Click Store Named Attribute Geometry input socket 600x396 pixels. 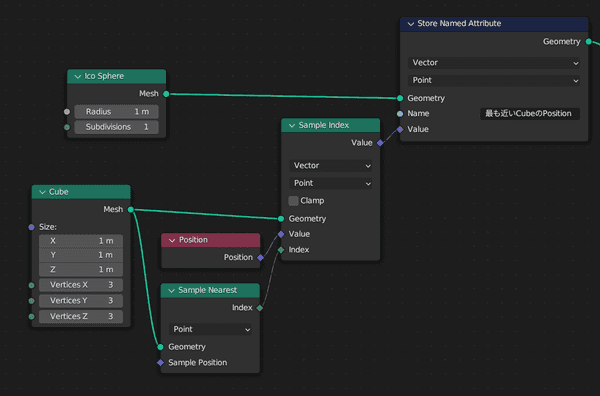point(400,98)
